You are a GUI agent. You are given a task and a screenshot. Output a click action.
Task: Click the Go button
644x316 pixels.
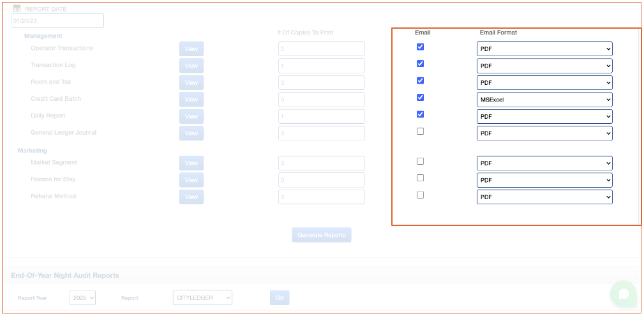[x=279, y=297]
